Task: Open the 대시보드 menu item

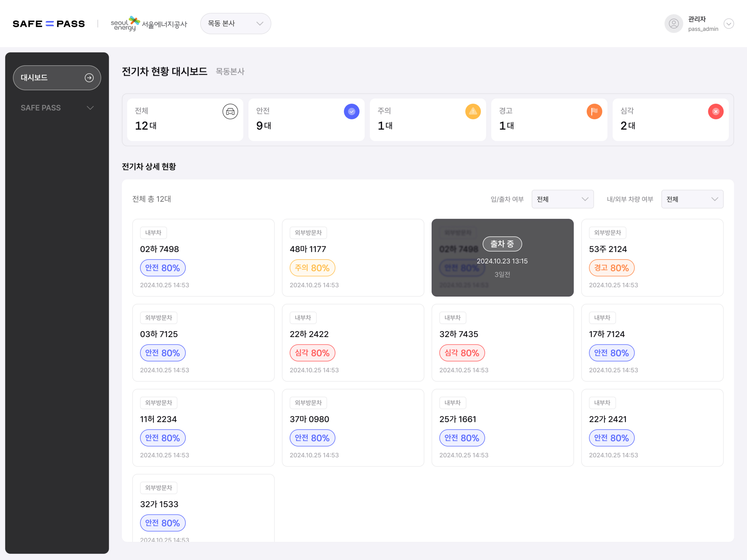Action: coord(57,78)
